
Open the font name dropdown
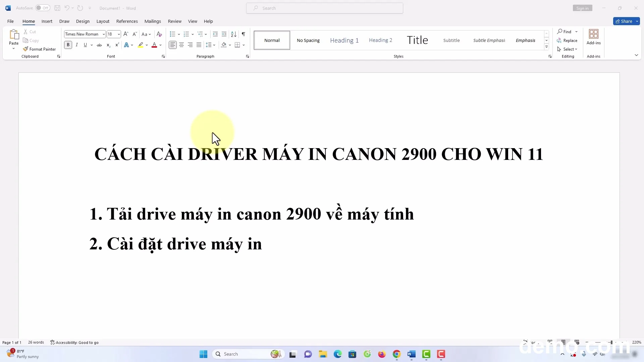pos(104,34)
